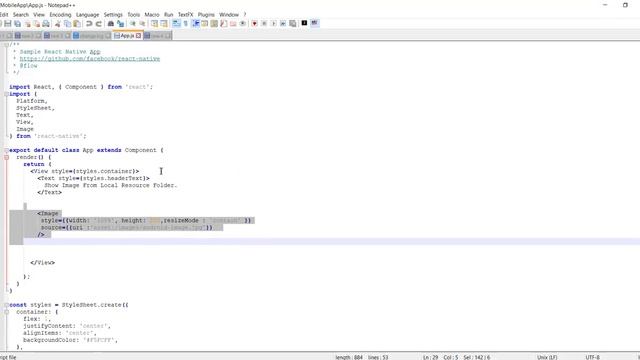This screenshot has width=640, height=360.
Task: Click the Zoom In toolbar icon
Action: coord(132,24)
